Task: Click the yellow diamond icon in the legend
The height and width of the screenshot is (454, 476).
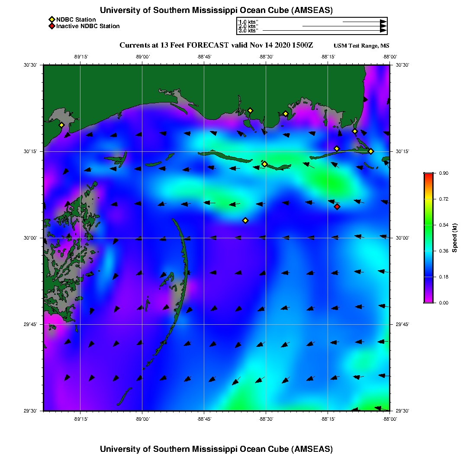Action: point(51,19)
